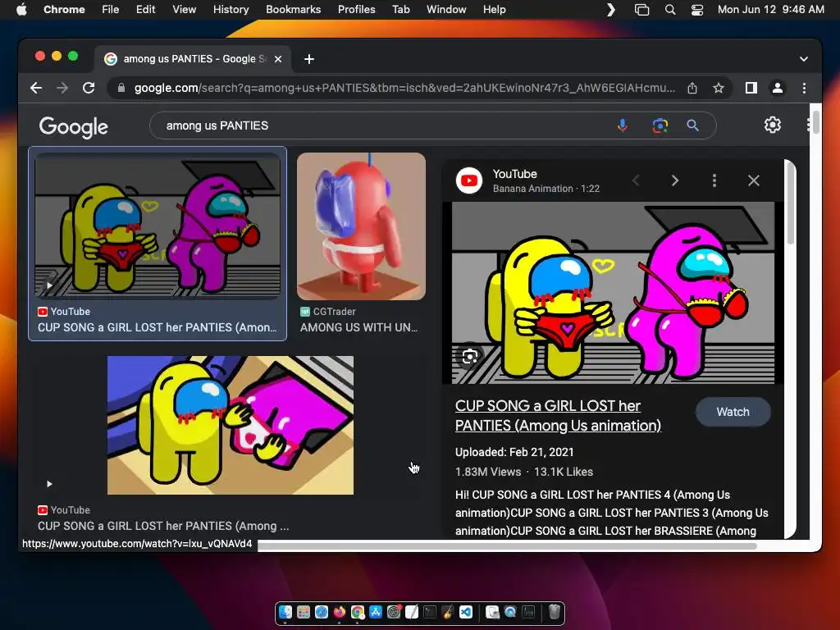The width and height of the screenshot is (840, 630).
Task: Open Control Center in menu bar
Action: point(697,9)
